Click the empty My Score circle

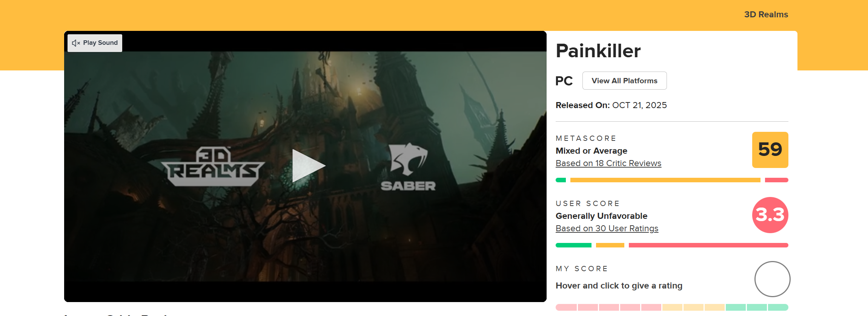pyautogui.click(x=772, y=279)
